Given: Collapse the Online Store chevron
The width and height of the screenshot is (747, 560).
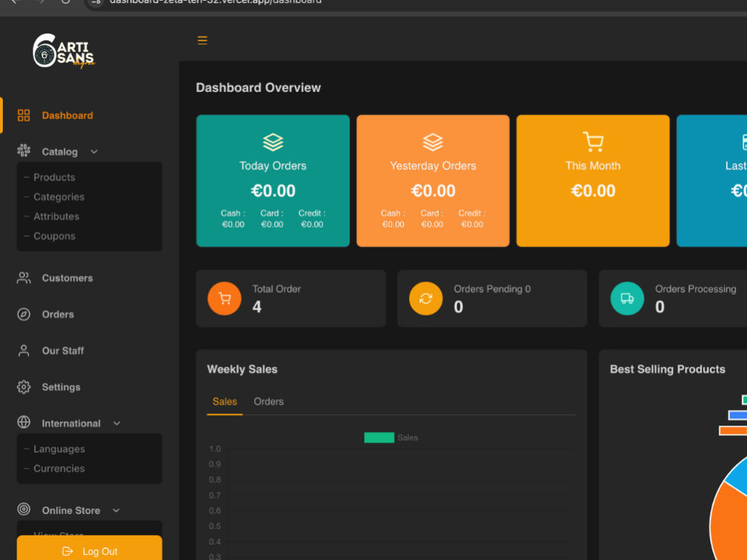Looking at the screenshot, I should [117, 510].
